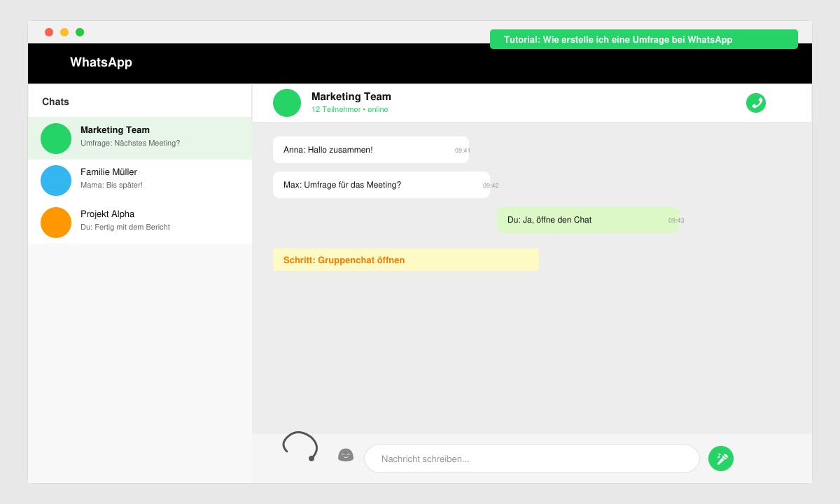Image resolution: width=840 pixels, height=504 pixels.
Task: Select the Marketing Team chat in list
Action: click(140, 139)
